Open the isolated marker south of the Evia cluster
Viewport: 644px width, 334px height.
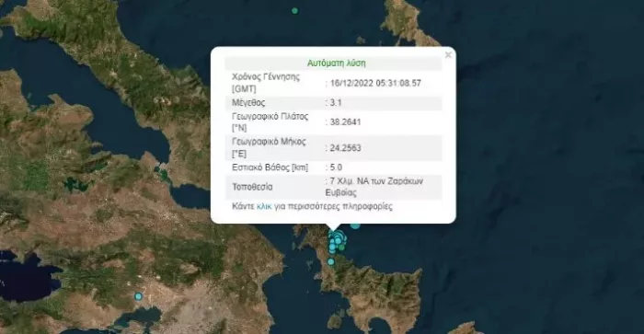330,261
